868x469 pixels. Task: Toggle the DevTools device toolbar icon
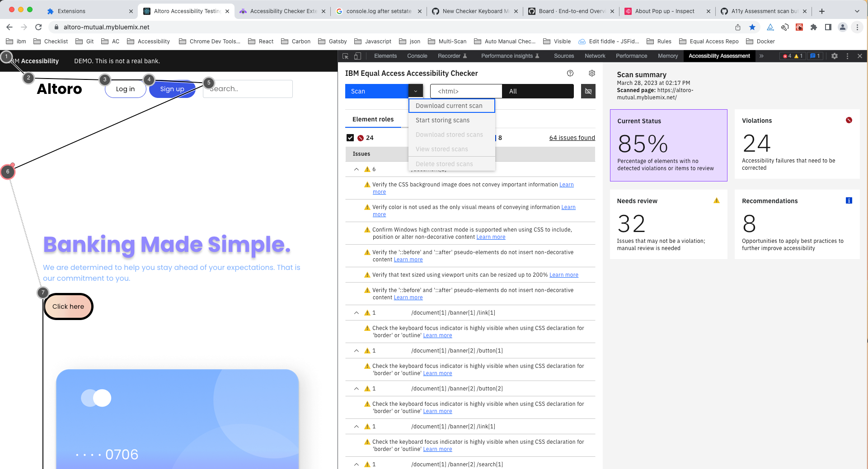(357, 56)
